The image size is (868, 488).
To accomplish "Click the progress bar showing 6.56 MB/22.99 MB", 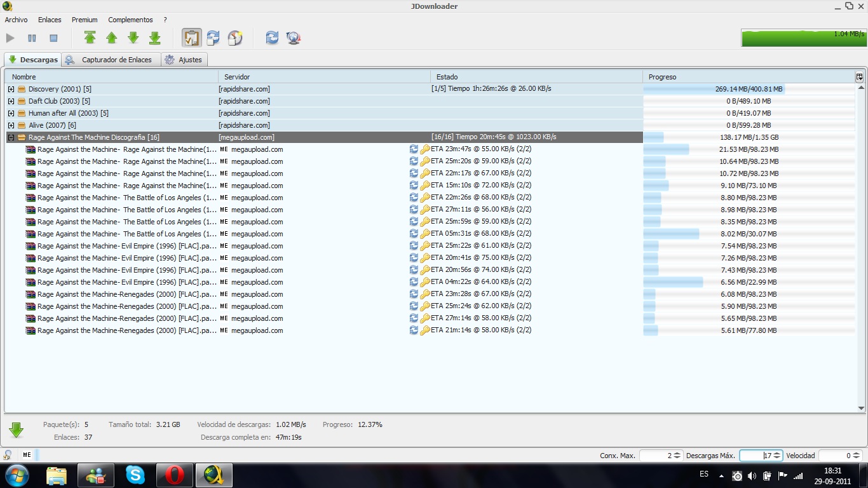I will 749,282.
